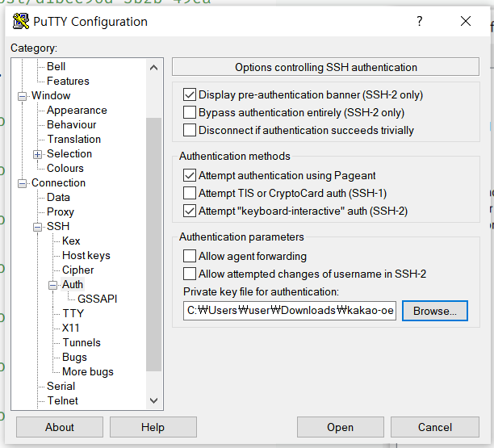Select Bell in the category tree
494x448 pixels.
[x=56, y=66]
